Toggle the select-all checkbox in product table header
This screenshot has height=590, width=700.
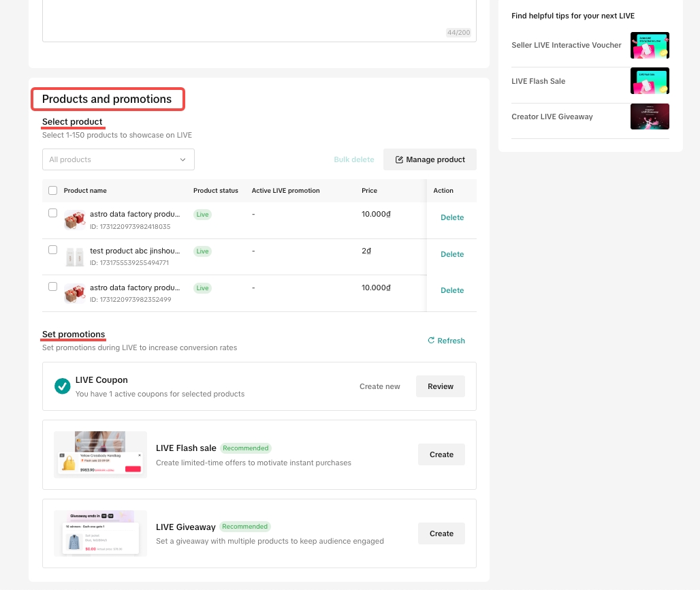53,191
